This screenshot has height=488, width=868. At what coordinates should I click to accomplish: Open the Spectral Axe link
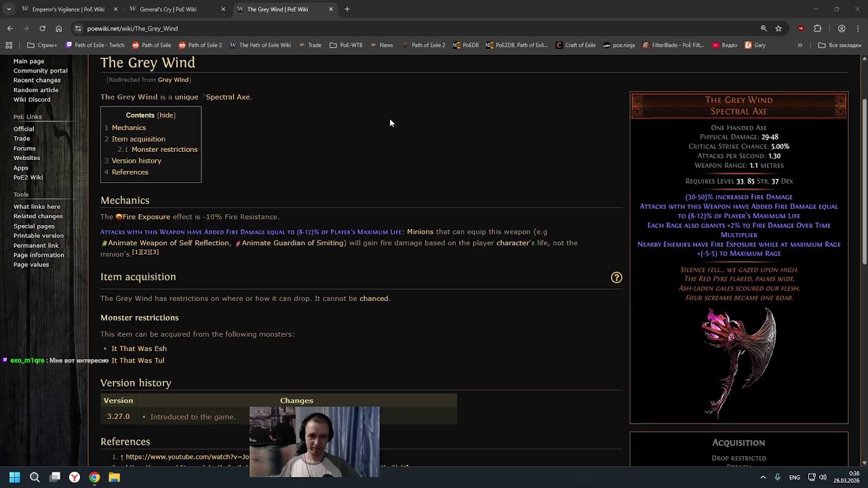coord(228,97)
